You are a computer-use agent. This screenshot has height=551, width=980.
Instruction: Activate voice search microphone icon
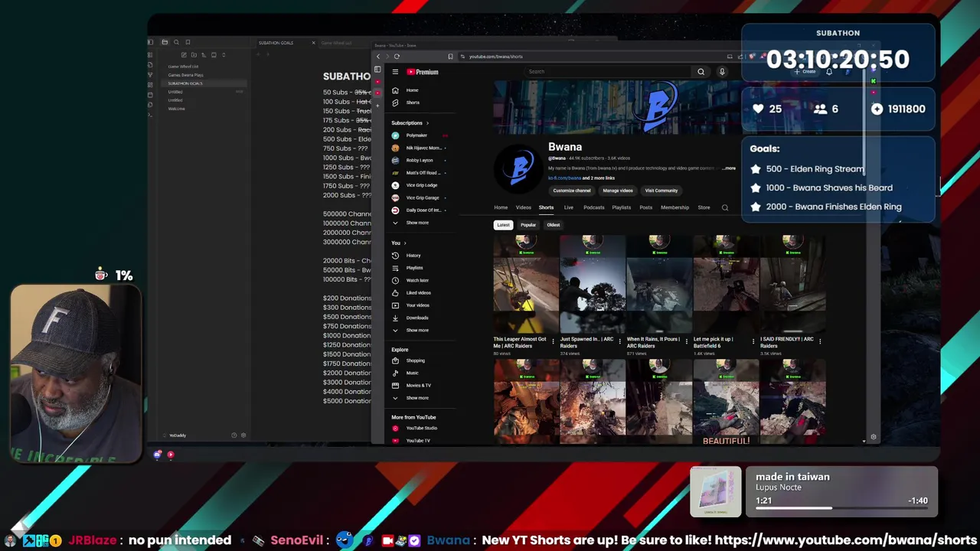(x=721, y=72)
